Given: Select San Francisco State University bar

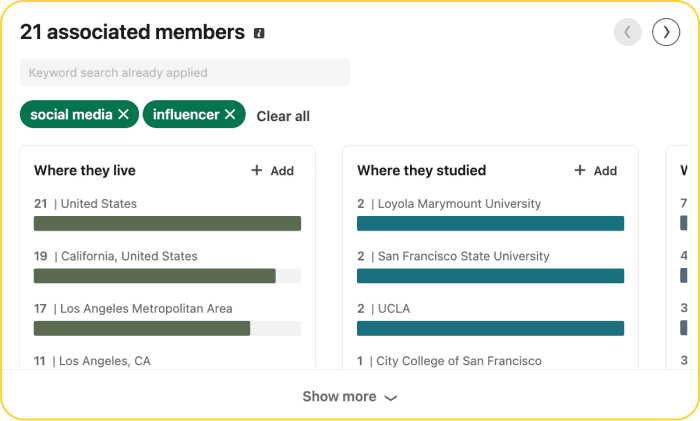Looking at the screenshot, I should [490, 276].
